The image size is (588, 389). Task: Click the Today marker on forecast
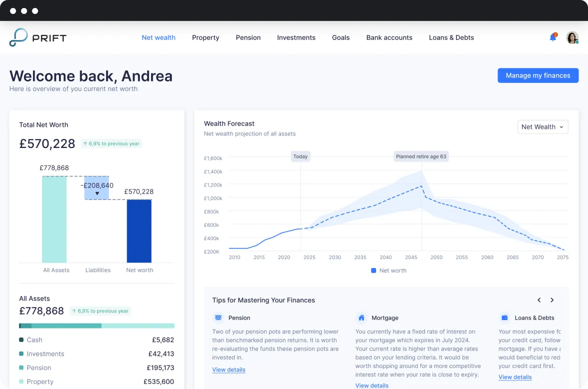click(300, 156)
